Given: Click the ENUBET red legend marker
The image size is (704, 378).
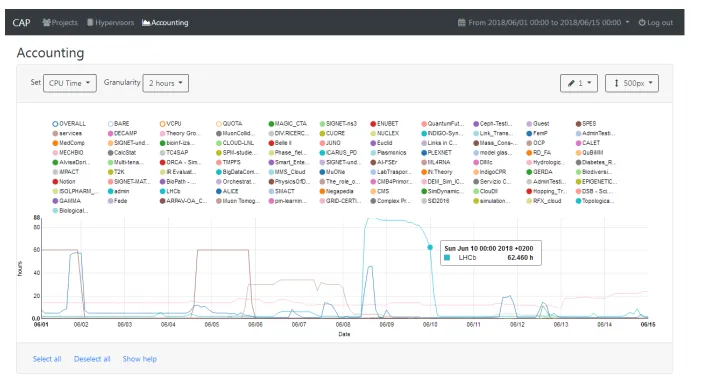Looking at the screenshot, I should coord(373,124).
